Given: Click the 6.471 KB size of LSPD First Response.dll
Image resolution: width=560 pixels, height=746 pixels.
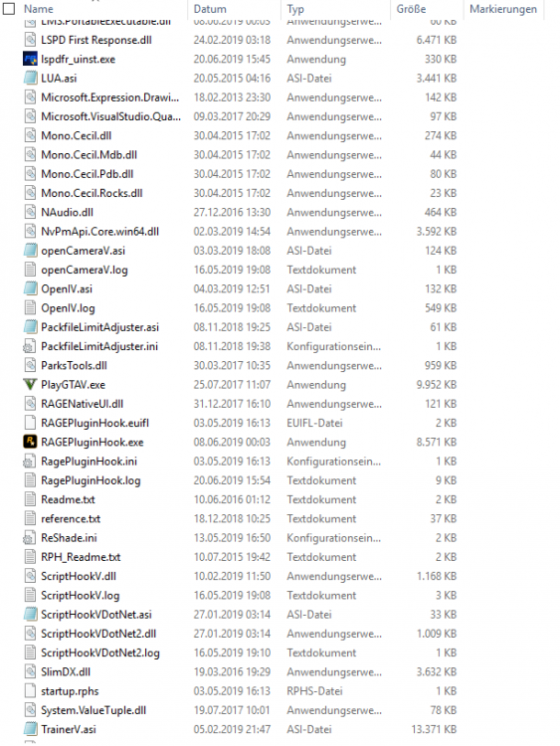Looking at the screenshot, I should [437, 40].
